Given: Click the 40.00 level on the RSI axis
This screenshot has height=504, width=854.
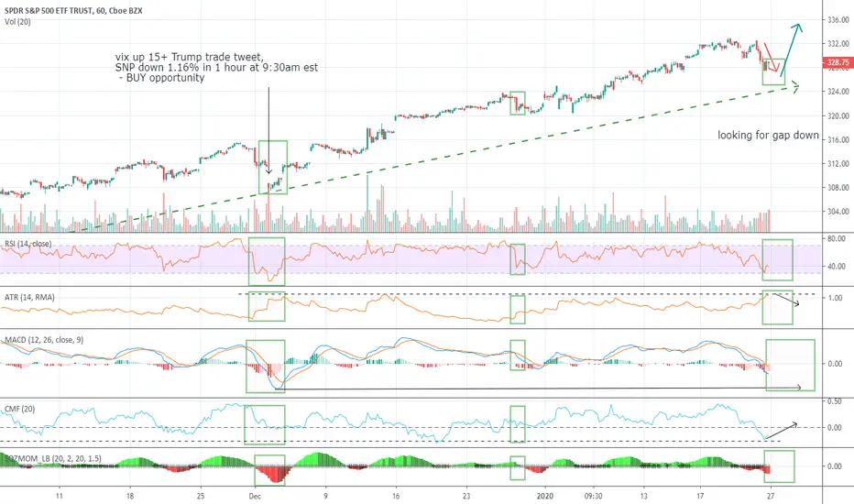Looking at the screenshot, I should pos(837,267).
